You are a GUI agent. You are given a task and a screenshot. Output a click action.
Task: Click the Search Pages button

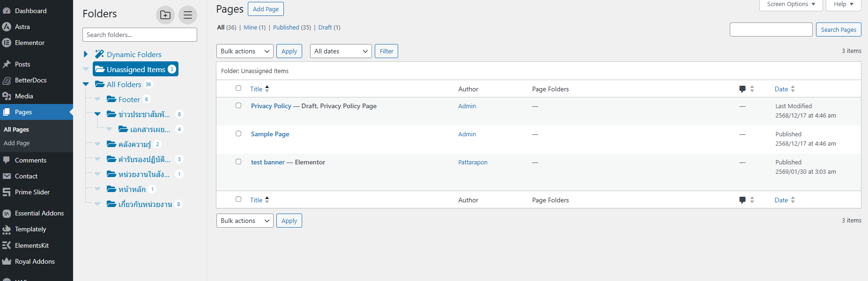[838, 30]
